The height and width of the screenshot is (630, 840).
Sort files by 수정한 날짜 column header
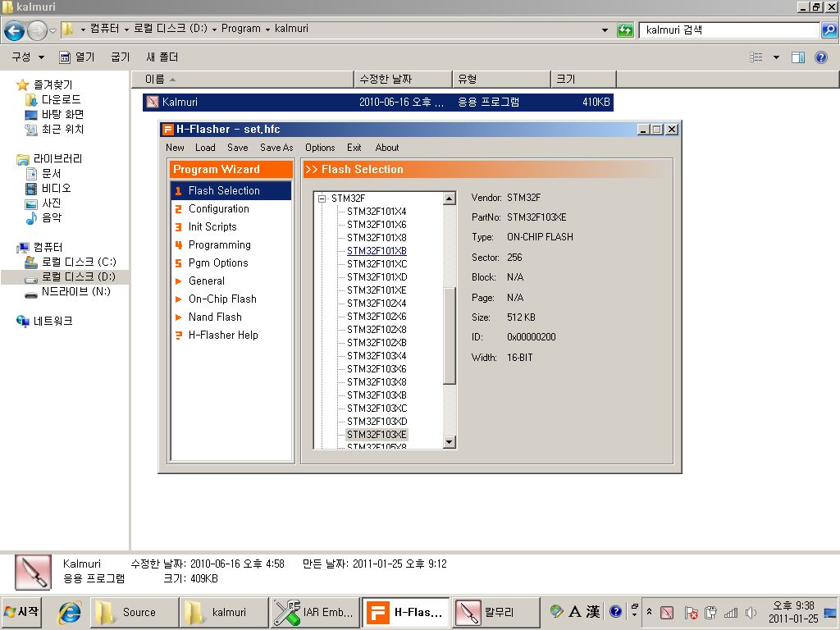tap(403, 80)
